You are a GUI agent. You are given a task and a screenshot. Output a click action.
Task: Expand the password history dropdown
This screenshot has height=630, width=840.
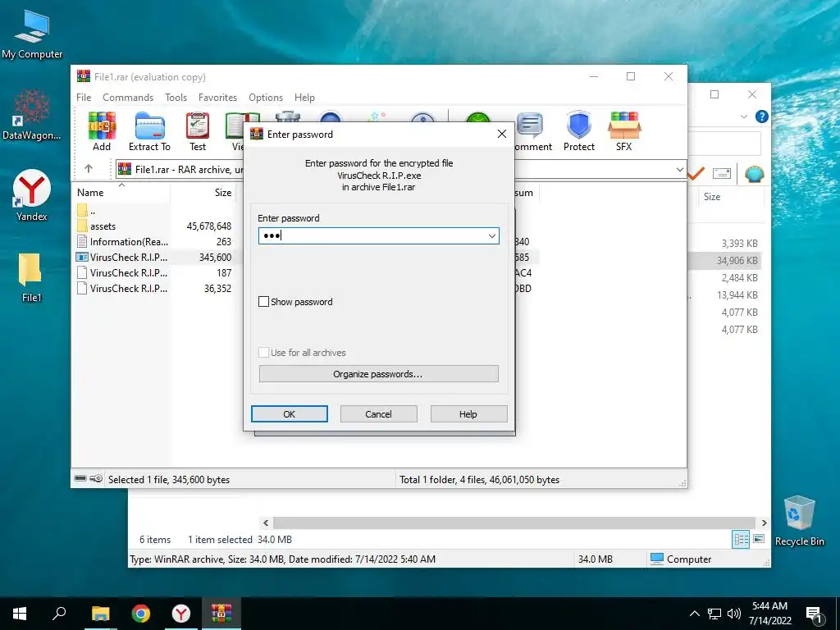[x=492, y=235]
